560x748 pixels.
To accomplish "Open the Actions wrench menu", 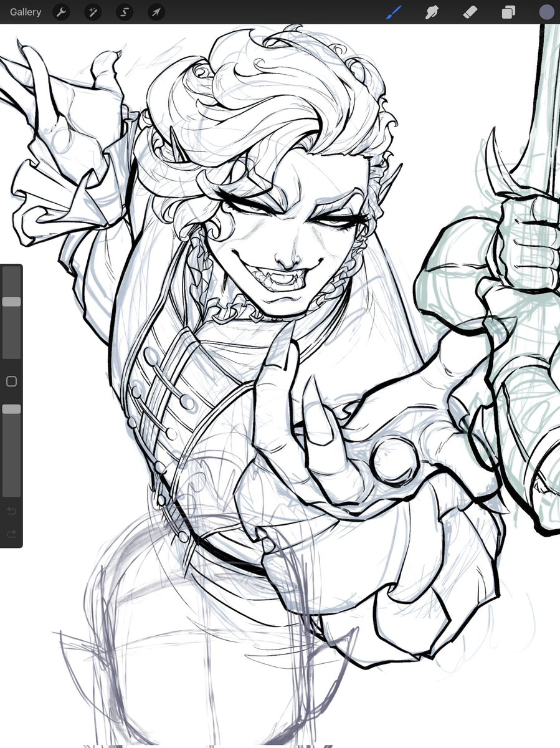I will (x=61, y=12).
